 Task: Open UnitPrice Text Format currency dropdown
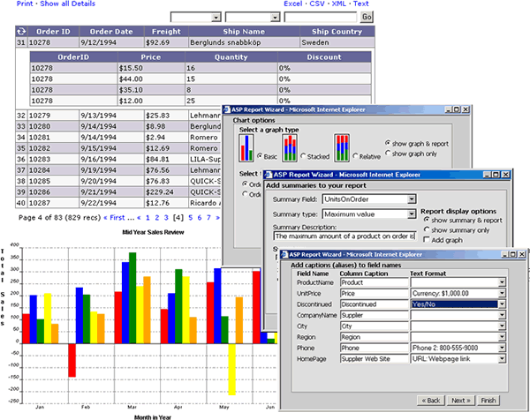501,293
